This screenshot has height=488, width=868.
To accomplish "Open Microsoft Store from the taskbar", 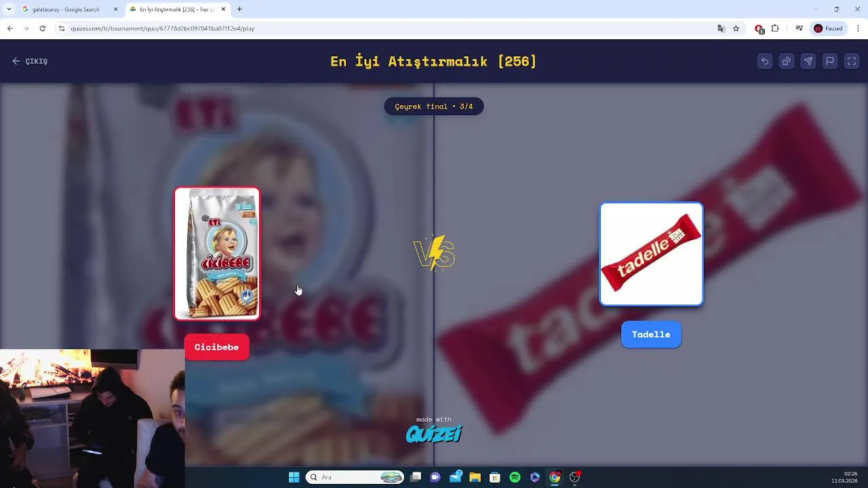I will [495, 477].
